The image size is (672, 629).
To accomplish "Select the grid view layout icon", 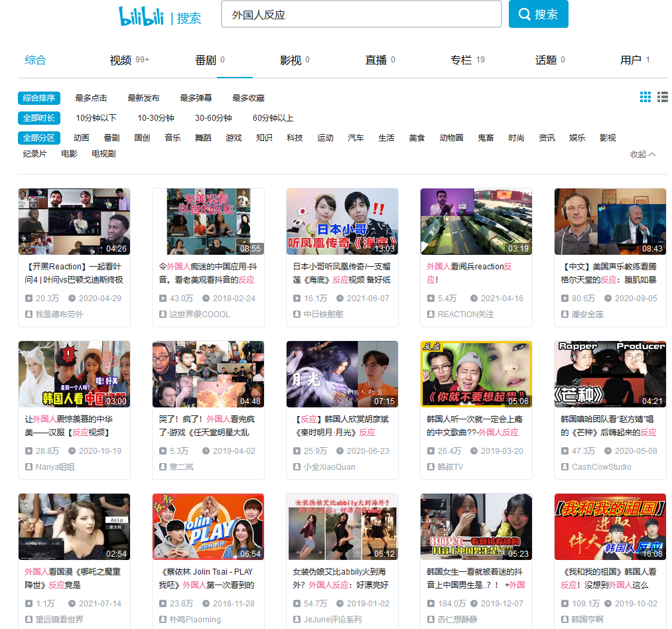I will [x=645, y=97].
